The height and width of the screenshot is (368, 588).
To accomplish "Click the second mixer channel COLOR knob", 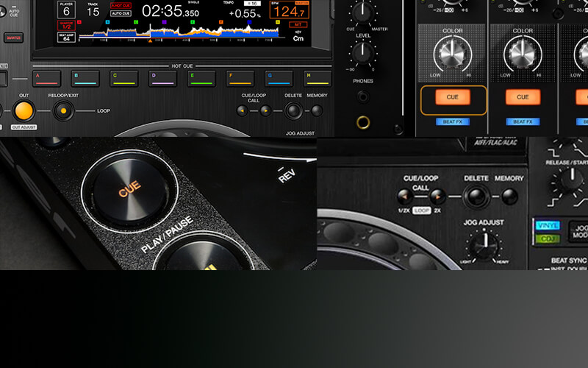I will (523, 54).
